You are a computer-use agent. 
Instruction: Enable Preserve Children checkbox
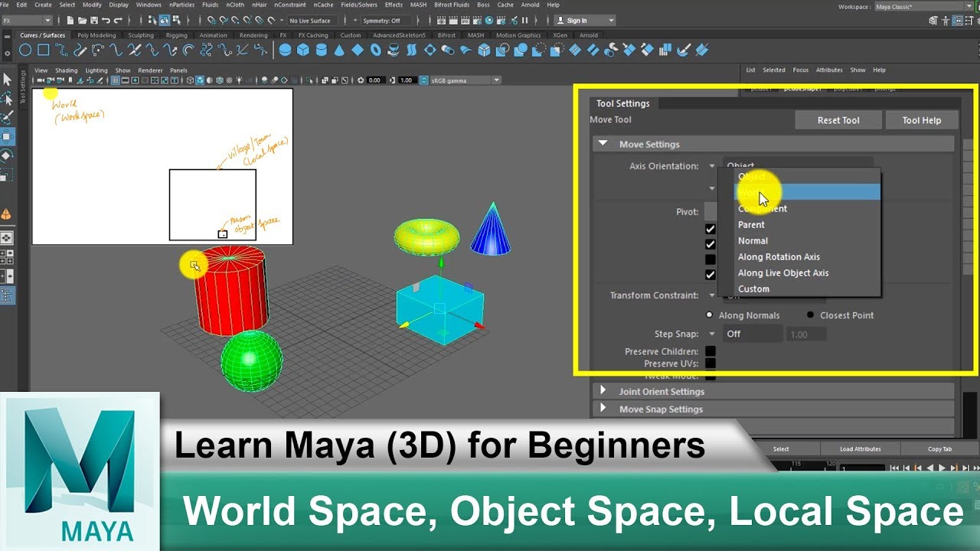[710, 351]
